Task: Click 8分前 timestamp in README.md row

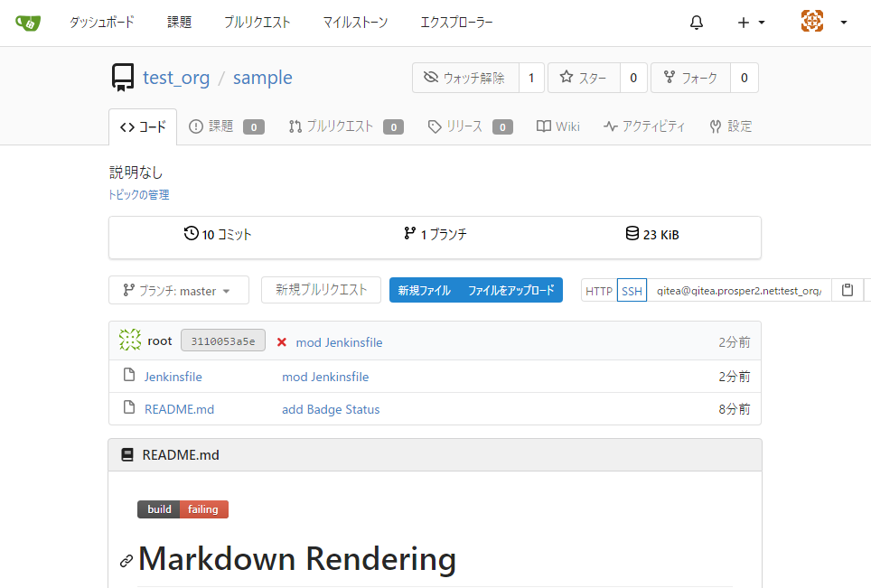Action: pyautogui.click(x=734, y=409)
